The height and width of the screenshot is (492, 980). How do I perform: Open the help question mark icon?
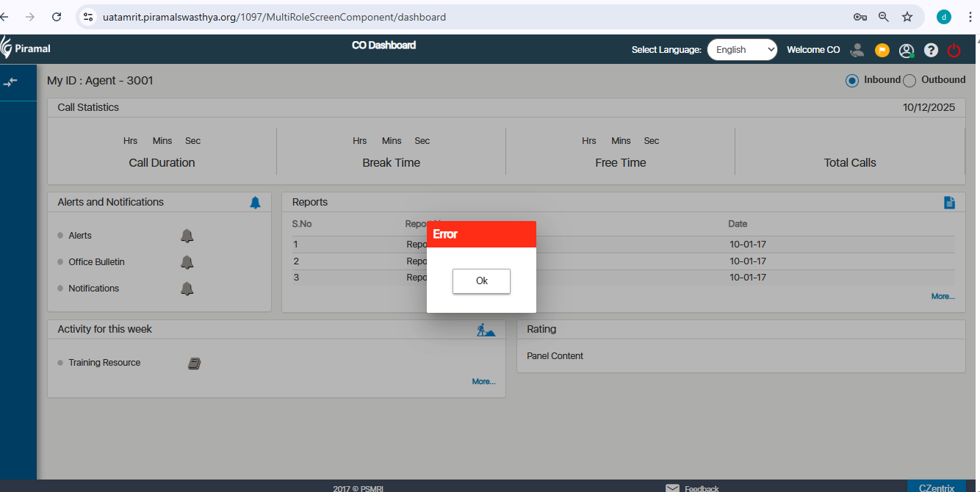coord(931,50)
